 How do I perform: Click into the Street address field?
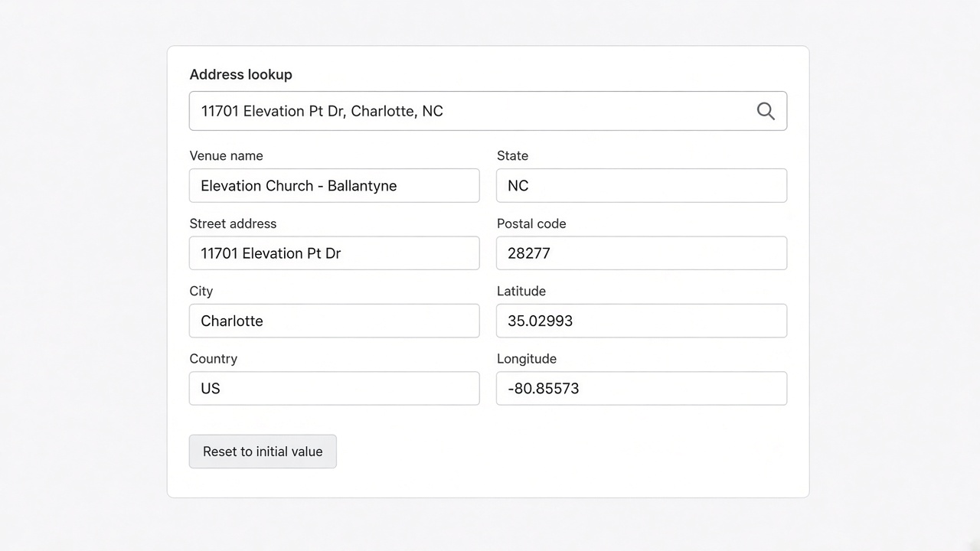[x=335, y=253]
